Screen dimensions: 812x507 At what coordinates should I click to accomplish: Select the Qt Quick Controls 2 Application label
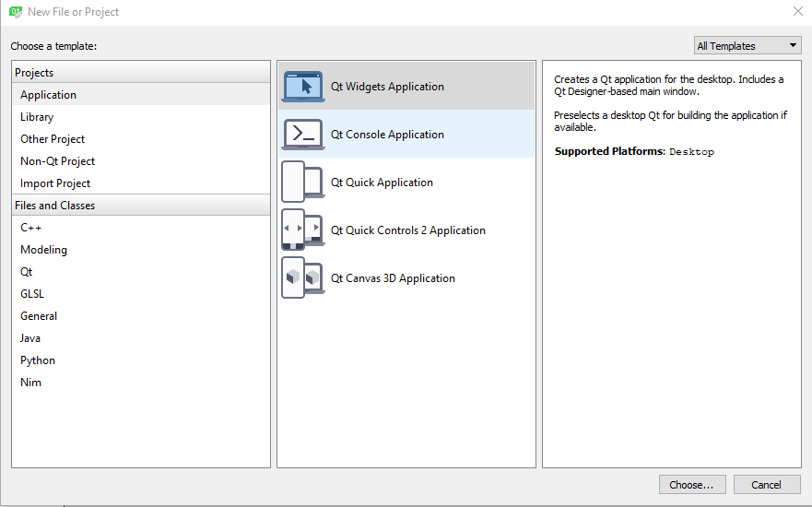coord(408,230)
